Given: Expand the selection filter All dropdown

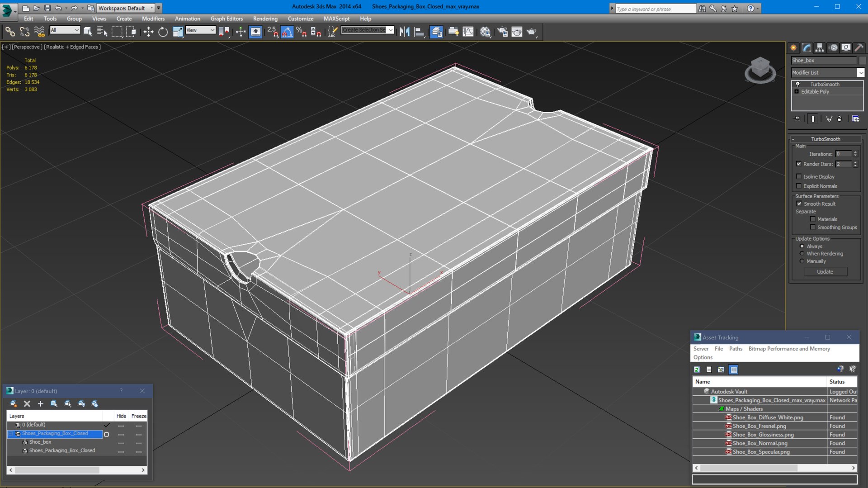Looking at the screenshot, I should tap(65, 30).
